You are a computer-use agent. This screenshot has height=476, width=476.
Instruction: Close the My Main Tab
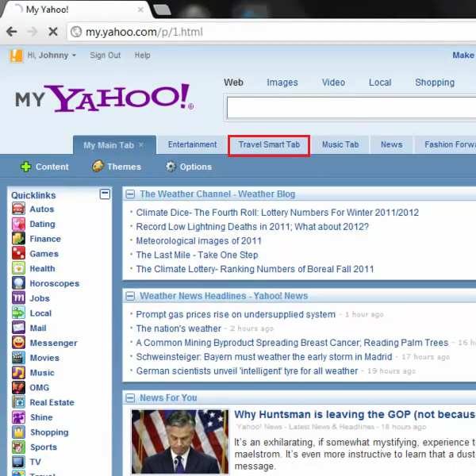click(x=141, y=145)
